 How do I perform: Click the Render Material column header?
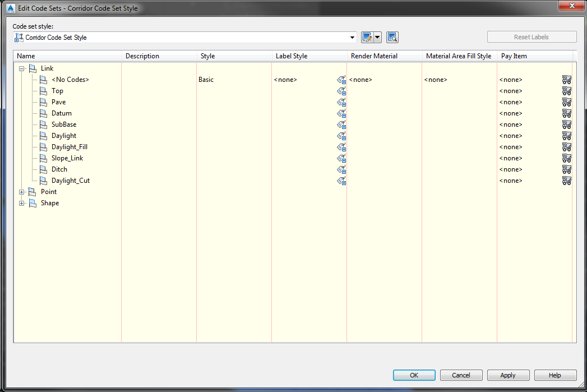tap(385, 56)
